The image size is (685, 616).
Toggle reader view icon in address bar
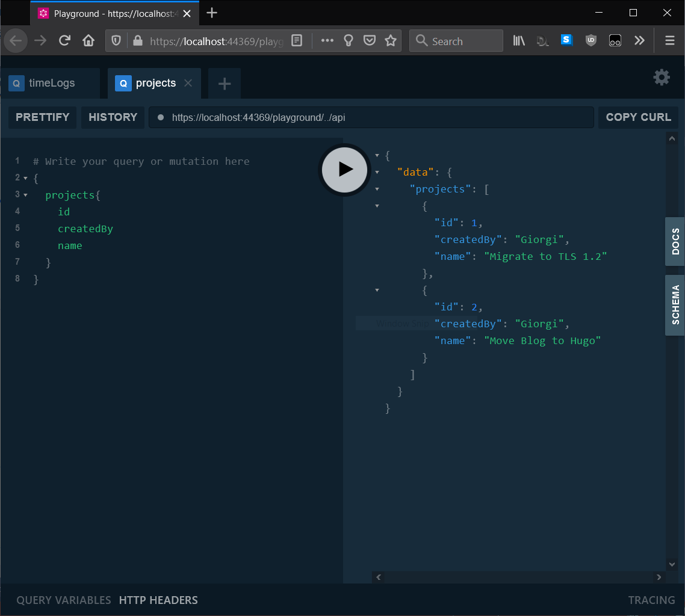point(297,41)
